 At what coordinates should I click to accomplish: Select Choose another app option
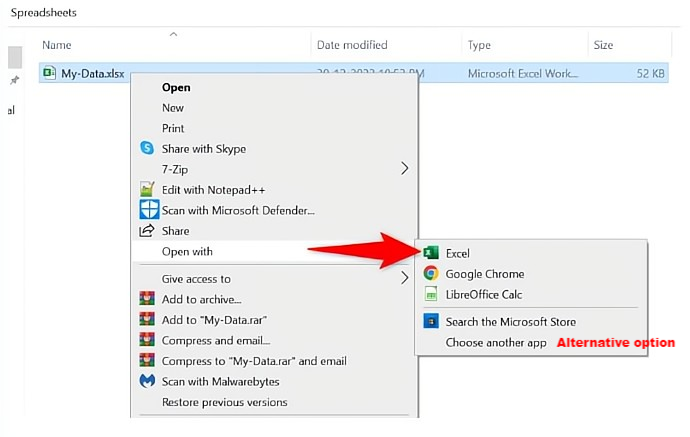pyautogui.click(x=496, y=343)
